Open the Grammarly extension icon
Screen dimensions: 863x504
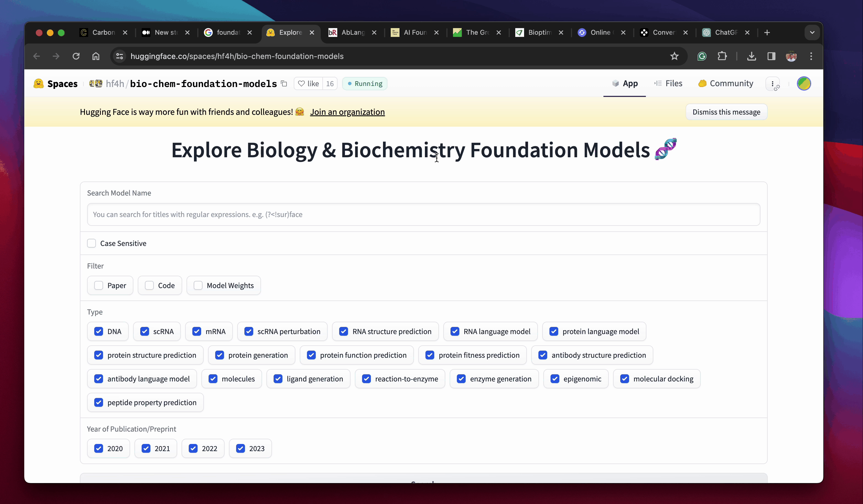point(702,56)
